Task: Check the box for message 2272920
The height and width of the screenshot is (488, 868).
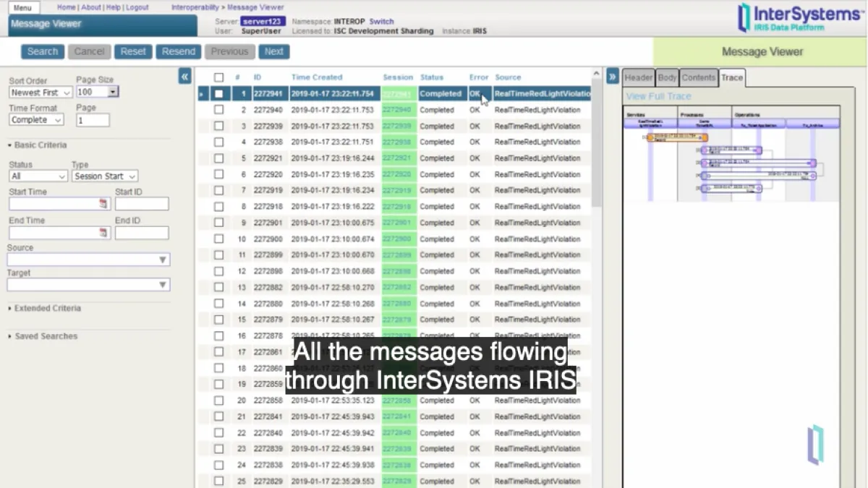Action: pyautogui.click(x=218, y=174)
